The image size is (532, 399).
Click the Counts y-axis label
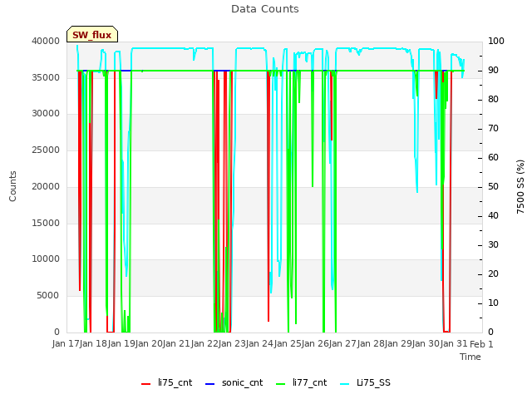[x=12, y=186]
